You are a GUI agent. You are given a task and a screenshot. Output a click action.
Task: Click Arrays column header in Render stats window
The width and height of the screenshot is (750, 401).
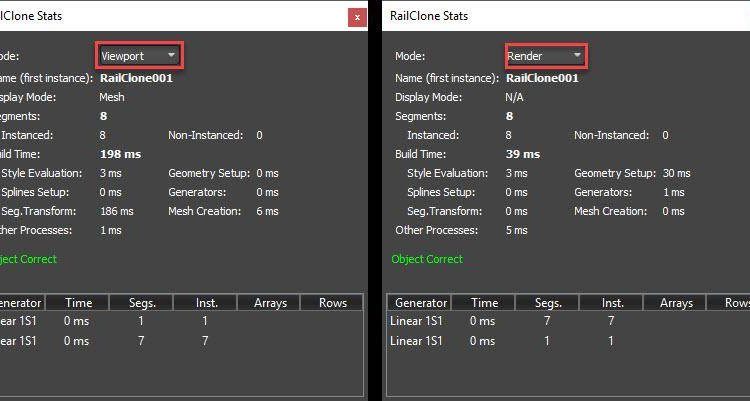676,303
